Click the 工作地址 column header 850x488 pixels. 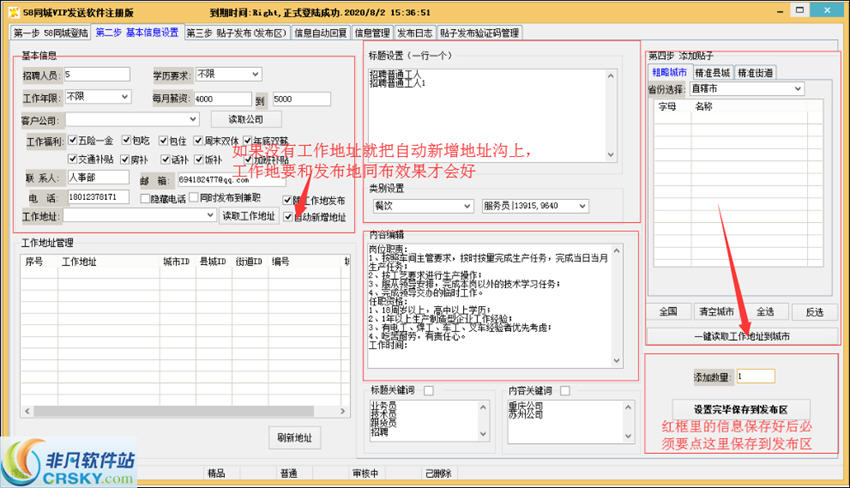click(108, 261)
